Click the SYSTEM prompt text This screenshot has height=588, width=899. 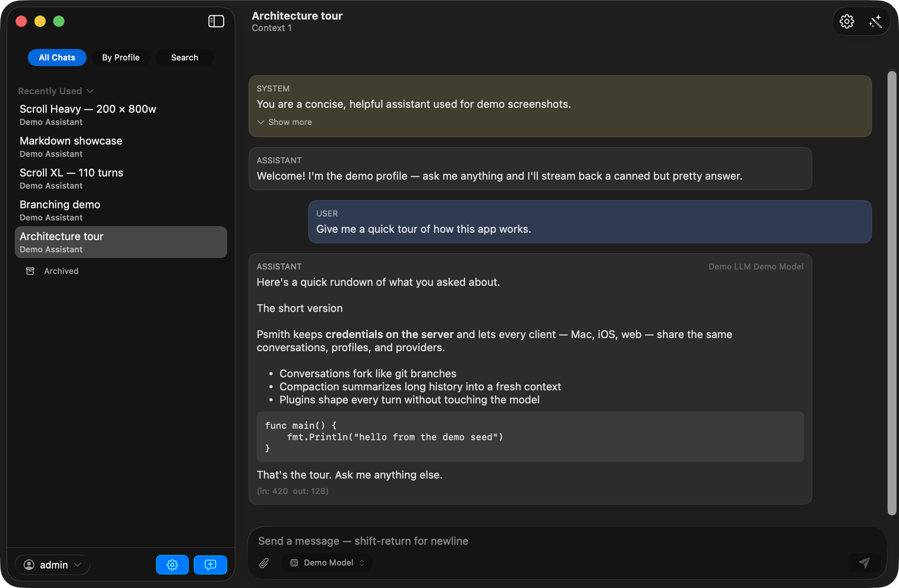click(x=414, y=104)
